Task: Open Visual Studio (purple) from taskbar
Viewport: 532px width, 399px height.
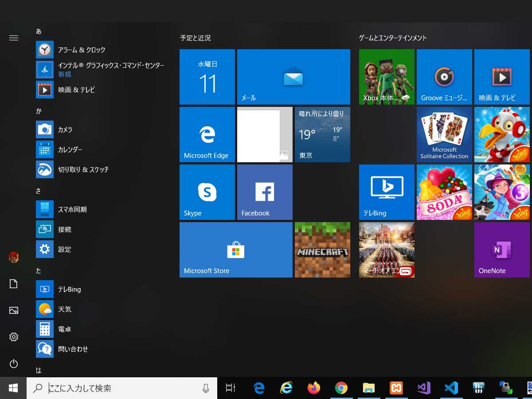Action: (424, 388)
